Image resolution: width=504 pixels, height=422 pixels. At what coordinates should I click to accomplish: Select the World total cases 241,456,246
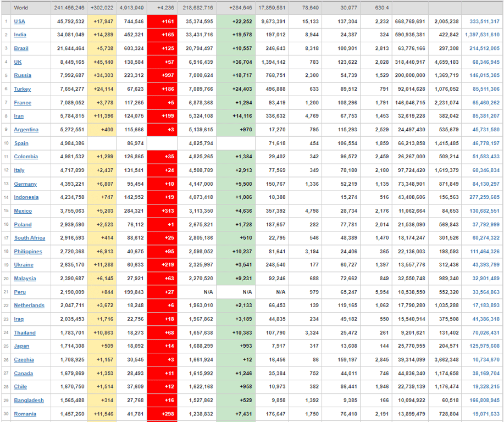coord(69,8)
